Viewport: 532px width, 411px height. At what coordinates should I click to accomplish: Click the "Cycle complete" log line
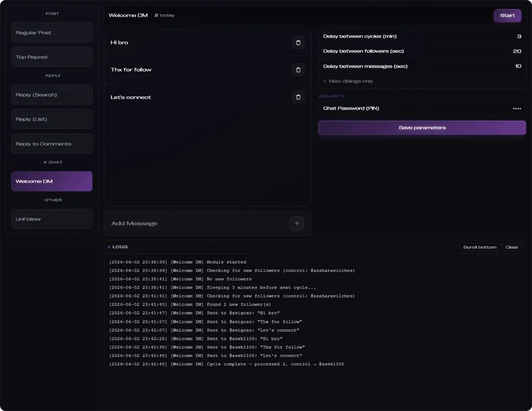tap(227, 364)
